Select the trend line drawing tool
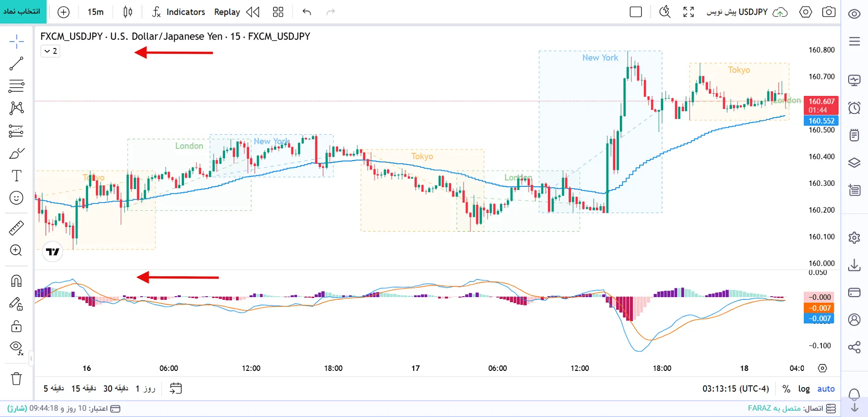 (x=17, y=64)
